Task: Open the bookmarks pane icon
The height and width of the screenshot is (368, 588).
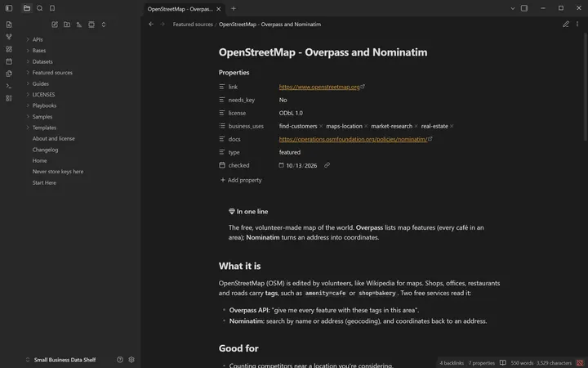Action: coord(52,8)
